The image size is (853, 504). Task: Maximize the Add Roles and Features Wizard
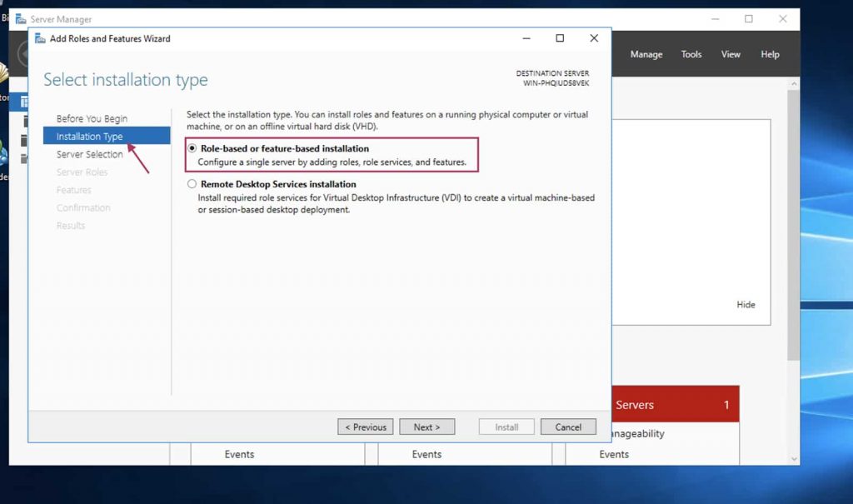560,38
